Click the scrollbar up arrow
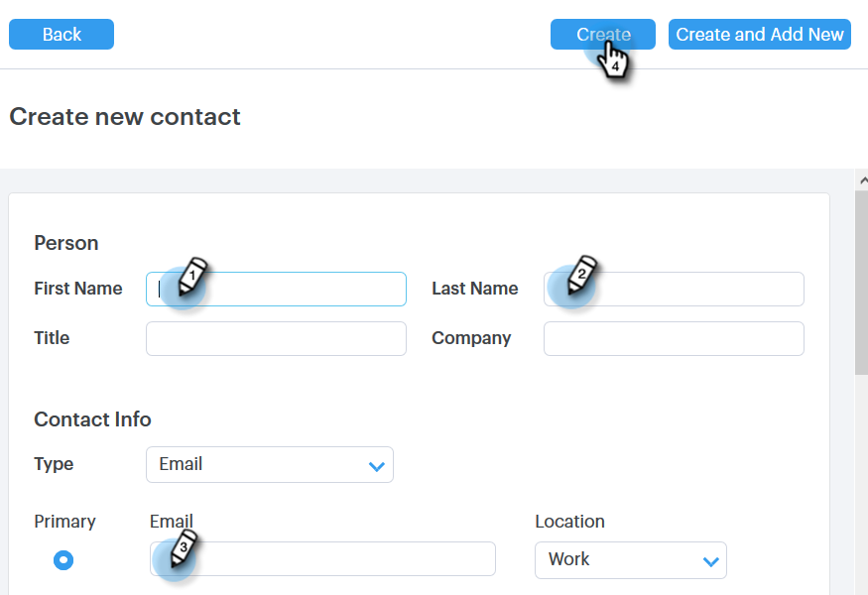 point(861,179)
